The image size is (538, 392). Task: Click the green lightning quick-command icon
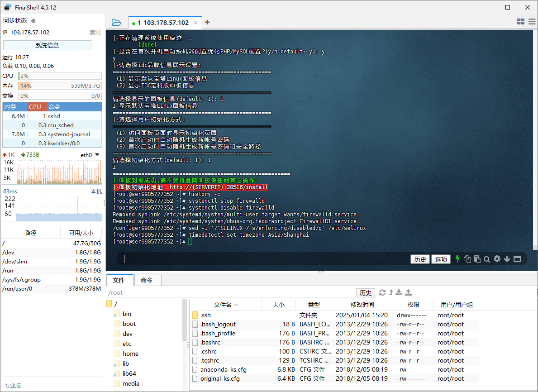[x=457, y=259]
